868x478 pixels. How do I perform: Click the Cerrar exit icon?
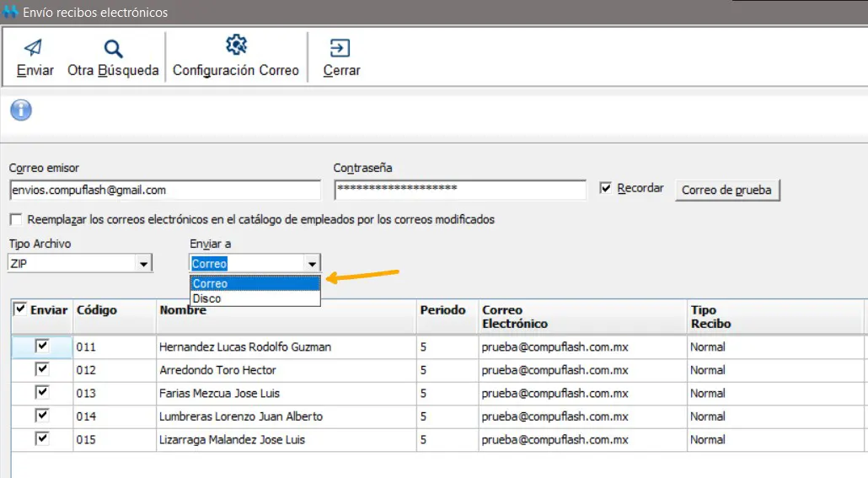point(340,48)
